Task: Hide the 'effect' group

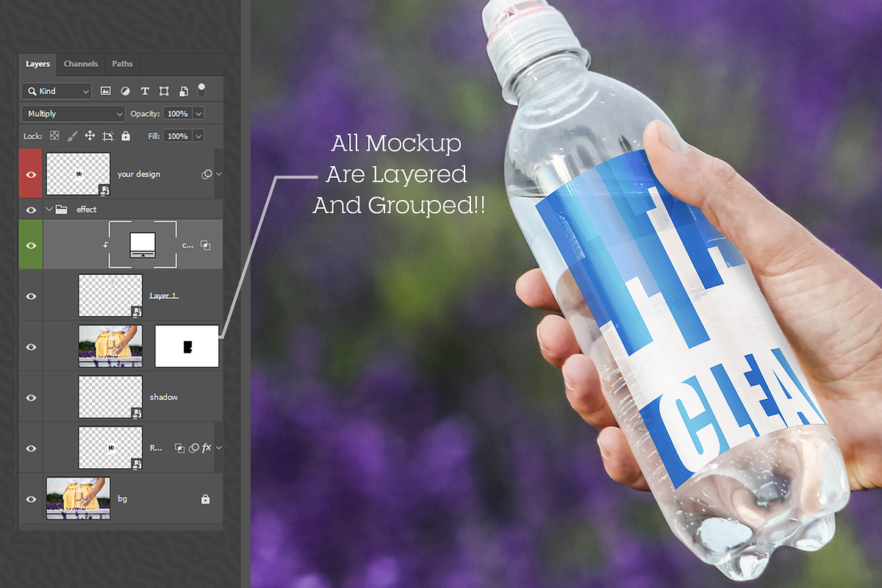Action: [31, 209]
